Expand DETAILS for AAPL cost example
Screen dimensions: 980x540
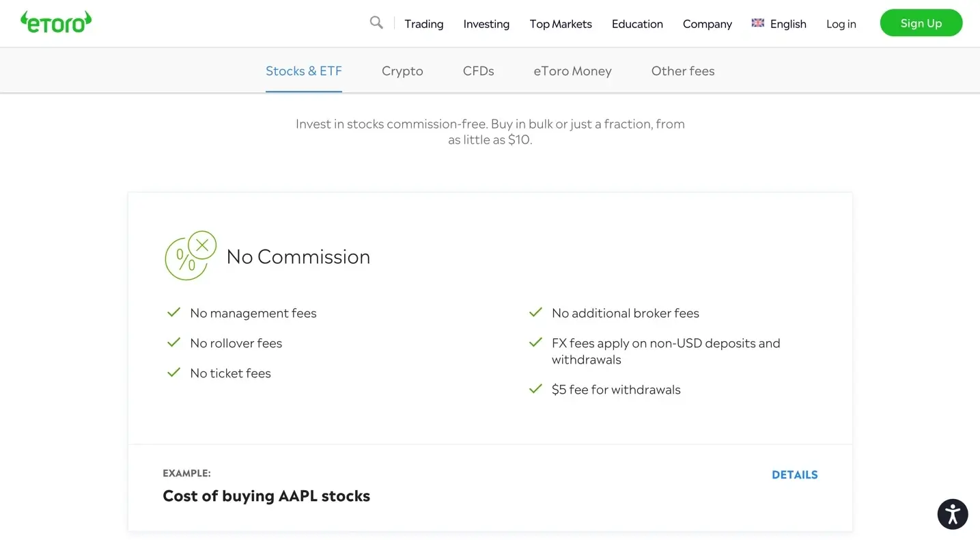coord(794,475)
